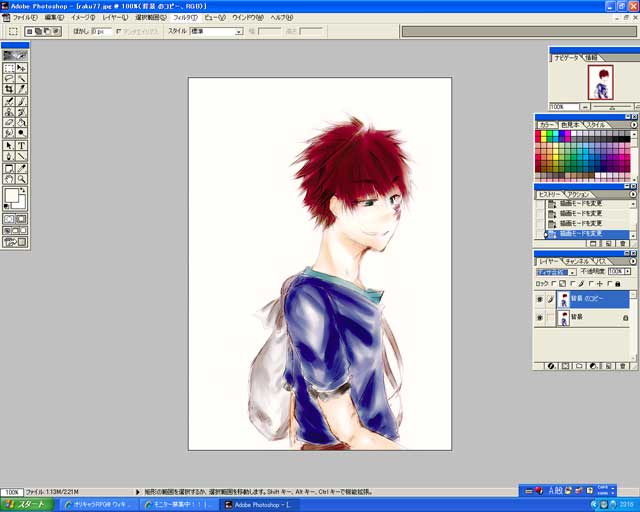The image size is (640, 512).
Task: Switch to the チャンネル tab
Action: (x=577, y=261)
